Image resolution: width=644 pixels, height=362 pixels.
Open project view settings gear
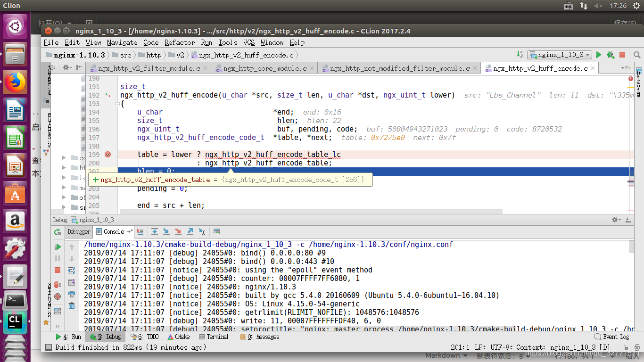[x=67, y=68]
